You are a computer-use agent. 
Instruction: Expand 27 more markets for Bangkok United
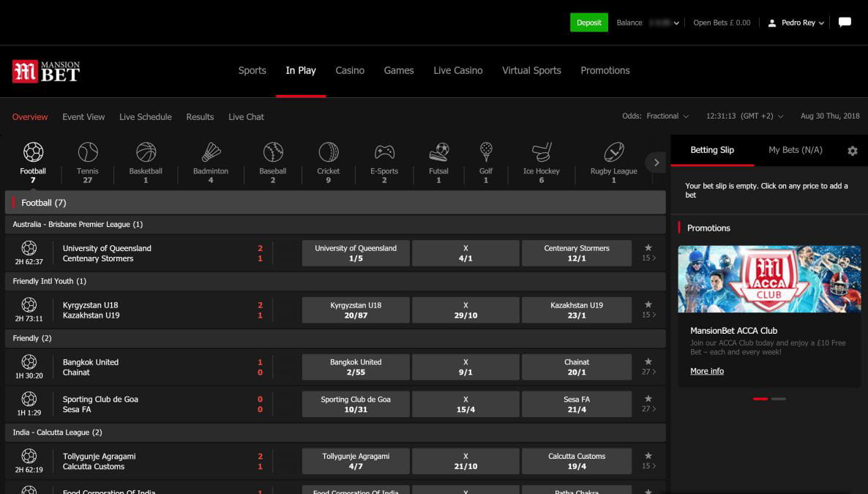point(648,373)
